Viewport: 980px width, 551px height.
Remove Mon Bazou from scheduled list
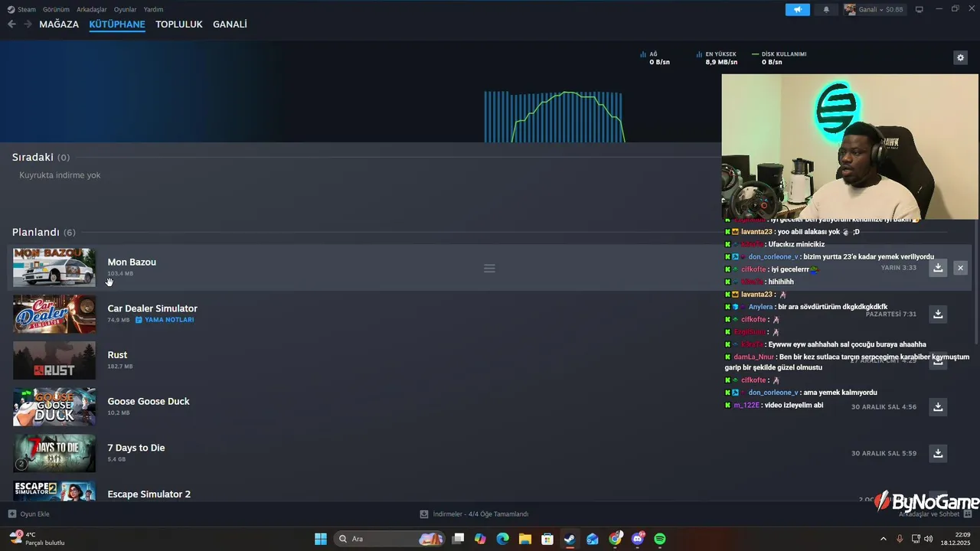(960, 268)
